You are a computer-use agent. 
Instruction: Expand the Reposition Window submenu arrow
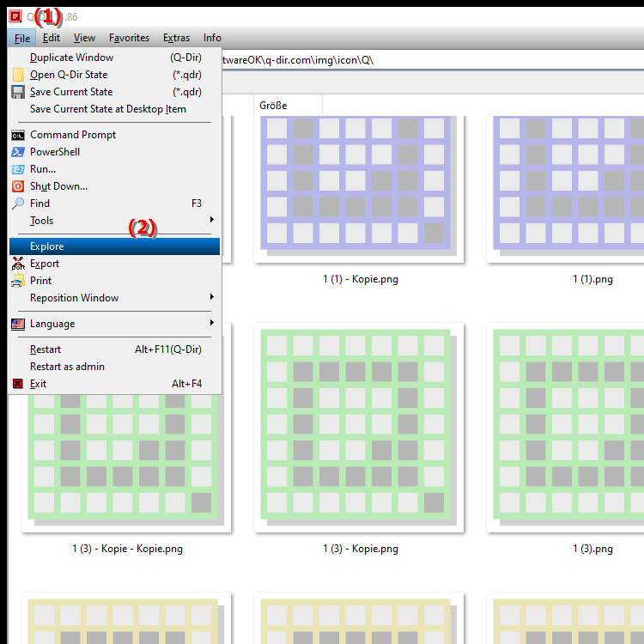pos(212,297)
